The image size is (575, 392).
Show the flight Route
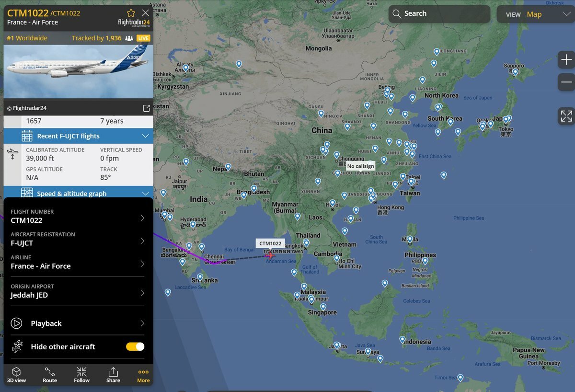coord(50,375)
